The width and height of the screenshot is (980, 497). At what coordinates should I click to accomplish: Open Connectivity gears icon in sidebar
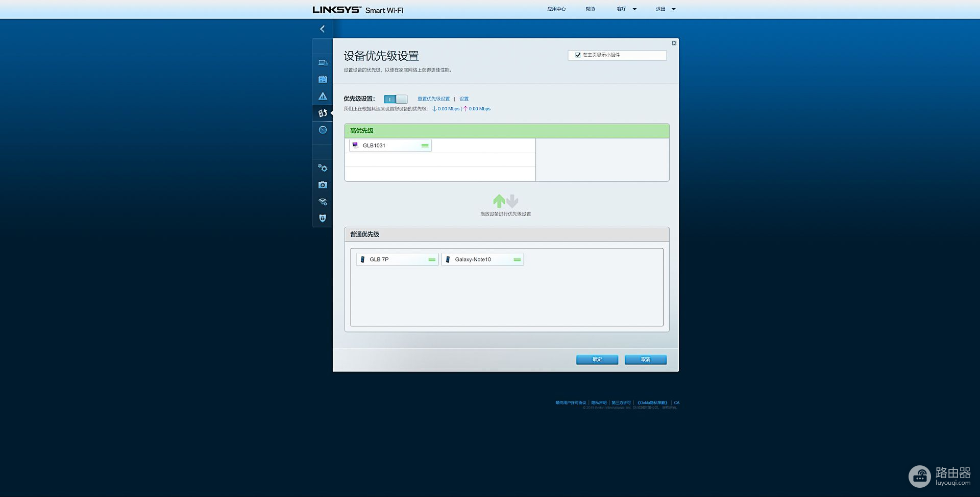point(323,168)
